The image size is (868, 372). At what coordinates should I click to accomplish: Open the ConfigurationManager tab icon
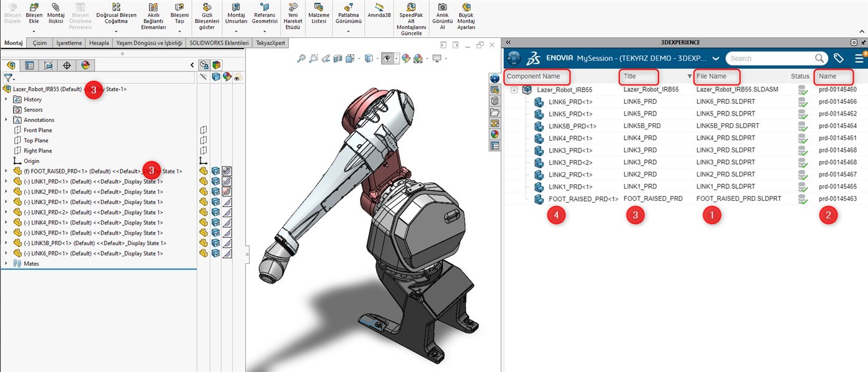click(48, 65)
